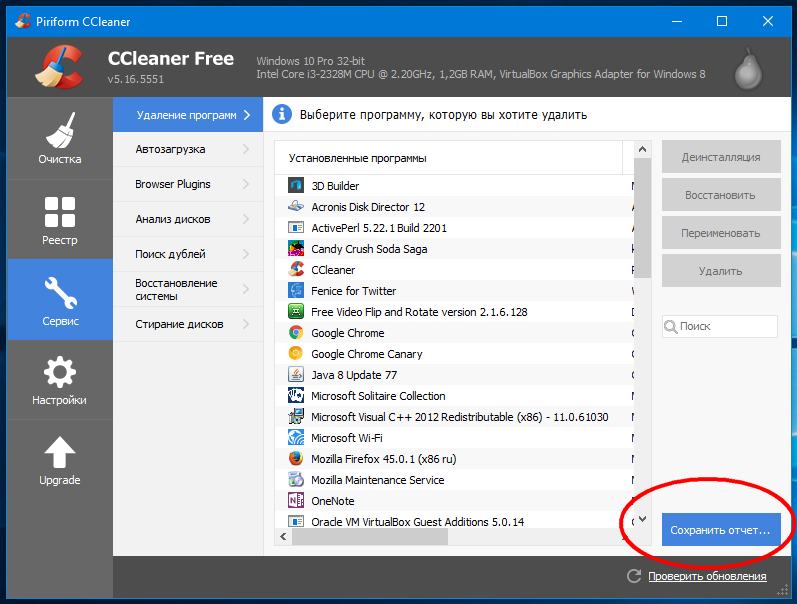
Task: Open the Автозагрузка tab
Action: pyautogui.click(x=188, y=149)
